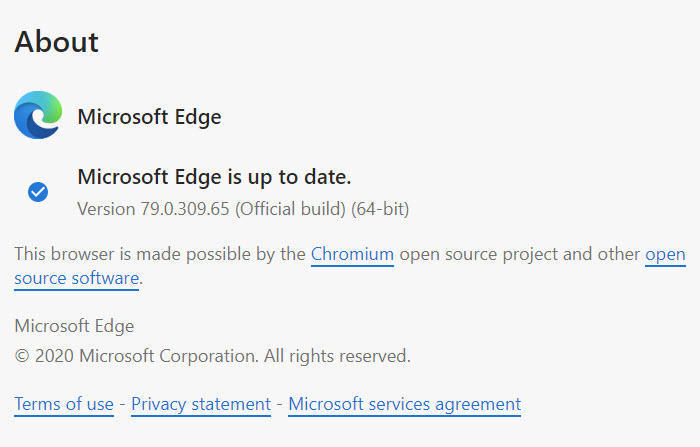Click the gray Microsoft Edge label above the copyright
Image resolution: width=700 pixels, height=447 pixels.
pos(74,326)
